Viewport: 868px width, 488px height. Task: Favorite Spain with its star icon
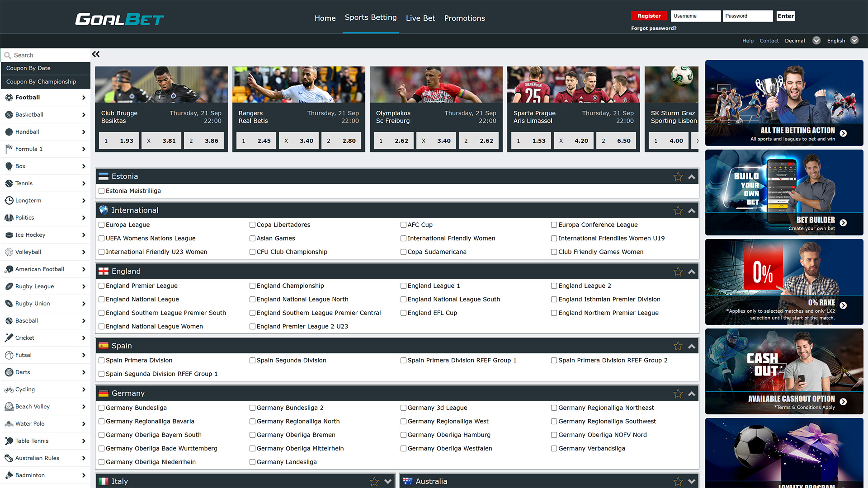[678, 346]
